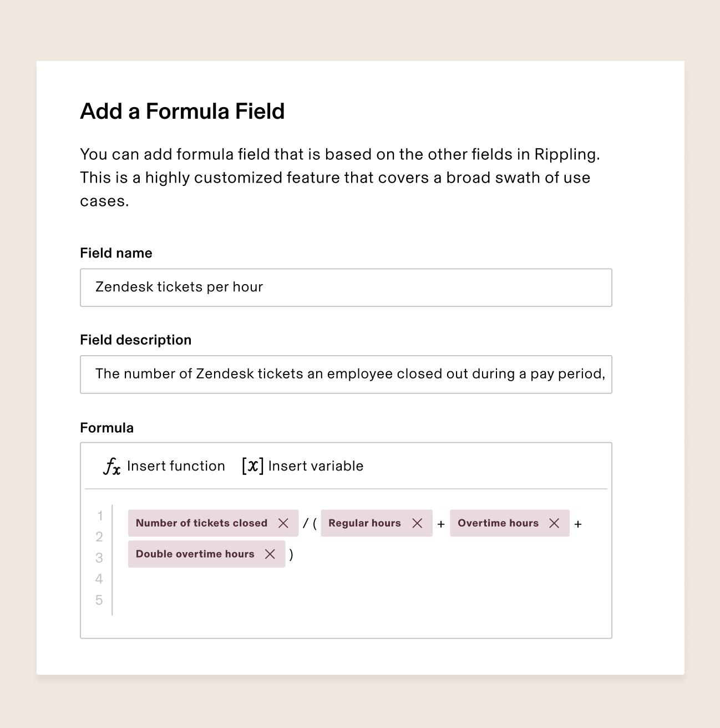Remove the Overtime hours variable chip
The image size is (720, 728).
[554, 523]
